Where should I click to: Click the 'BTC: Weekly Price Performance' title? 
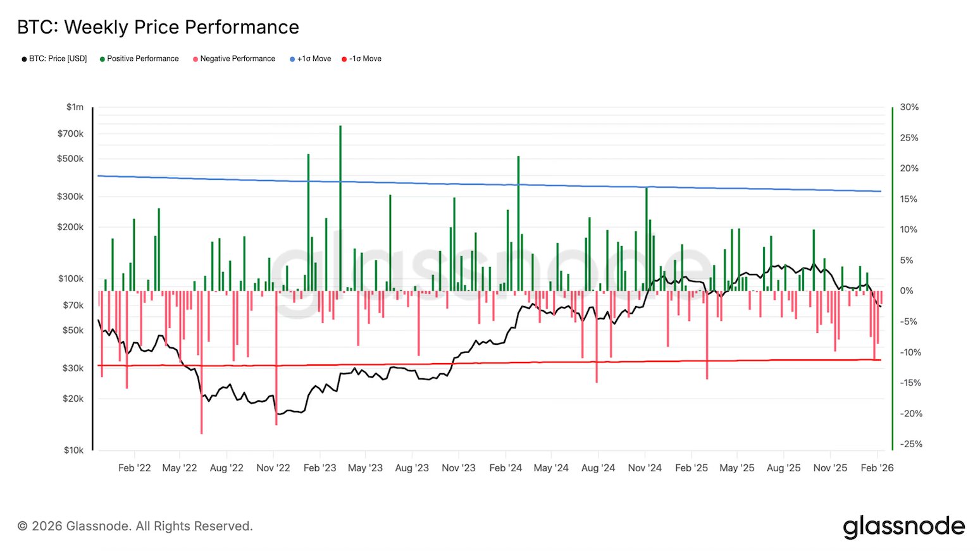158,27
